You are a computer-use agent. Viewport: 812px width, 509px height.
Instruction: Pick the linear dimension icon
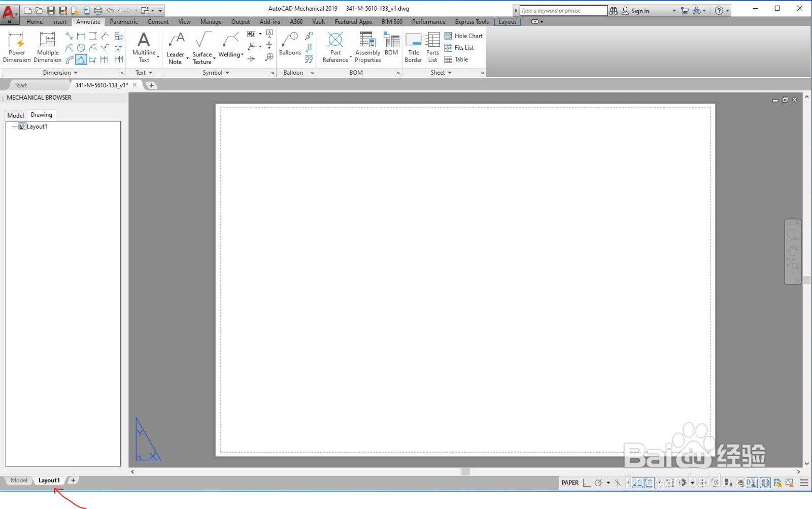point(81,36)
